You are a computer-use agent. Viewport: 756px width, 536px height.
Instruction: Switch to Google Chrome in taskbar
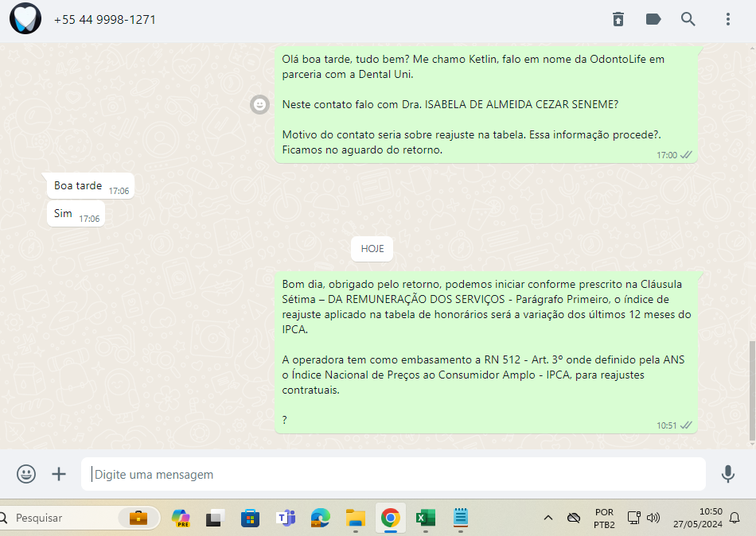point(391,518)
